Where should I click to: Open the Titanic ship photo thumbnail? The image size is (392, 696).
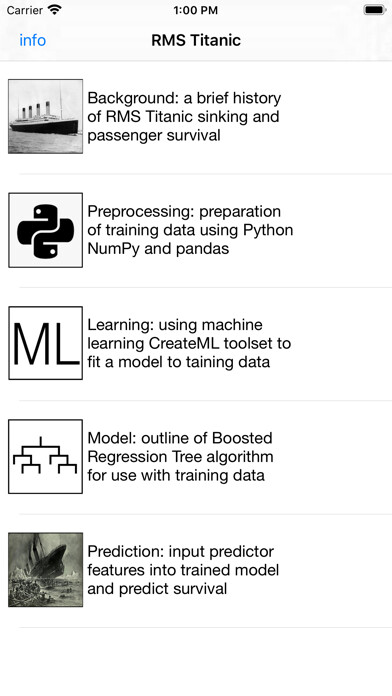(x=45, y=116)
